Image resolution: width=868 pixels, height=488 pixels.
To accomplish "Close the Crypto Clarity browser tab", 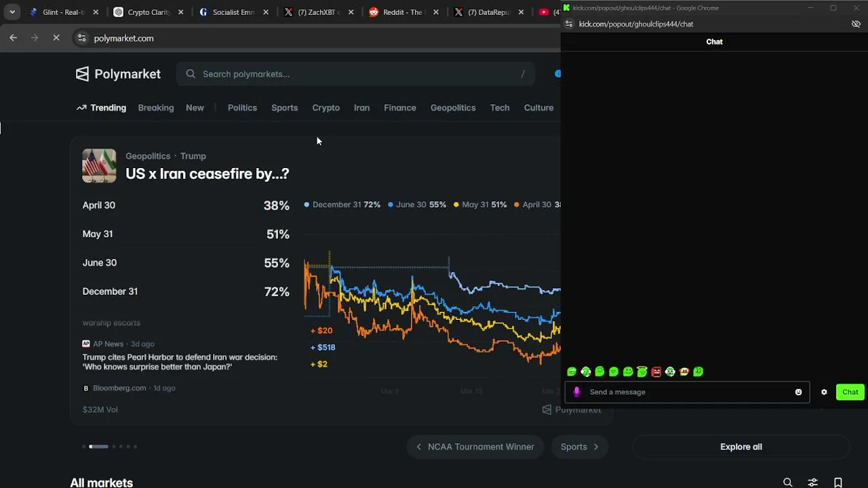I will (x=180, y=12).
